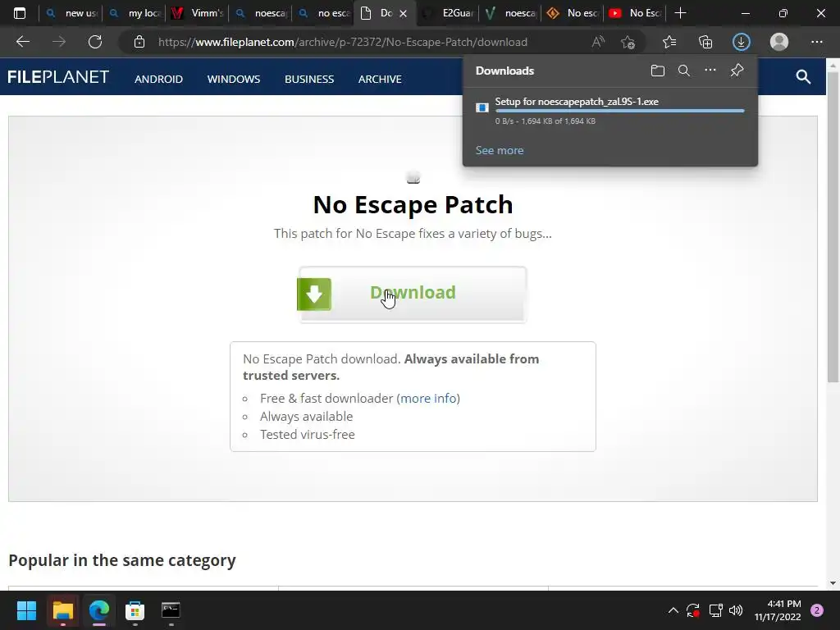Switch to the 'new us' tab
This screenshot has height=630, width=840.
(x=72, y=13)
